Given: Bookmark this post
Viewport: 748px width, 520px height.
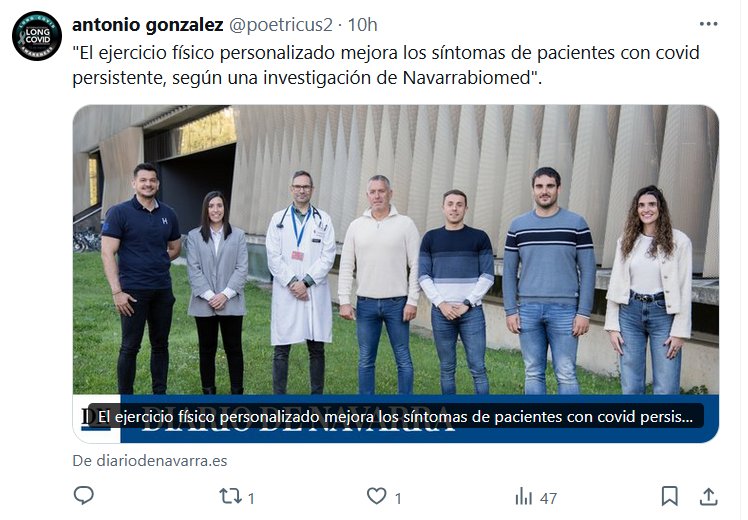Looking at the screenshot, I should pos(669,496).
